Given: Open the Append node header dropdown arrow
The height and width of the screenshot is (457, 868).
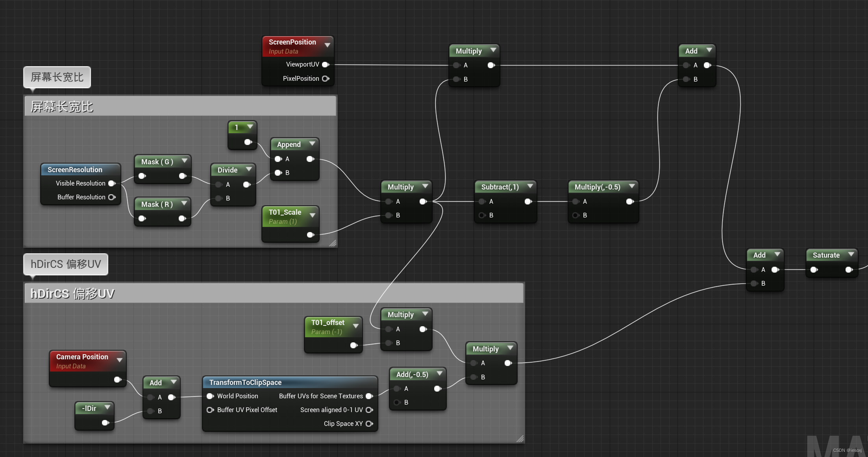Looking at the screenshot, I should click(311, 144).
